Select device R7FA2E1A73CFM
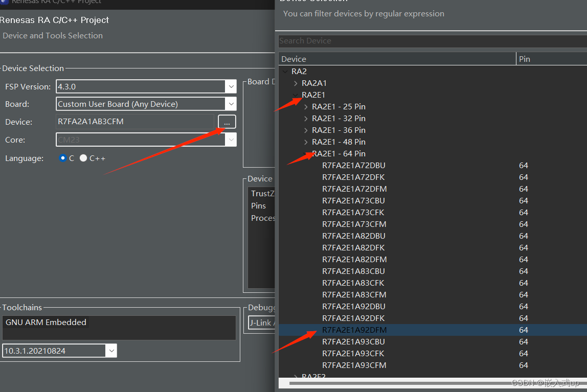 tap(354, 224)
